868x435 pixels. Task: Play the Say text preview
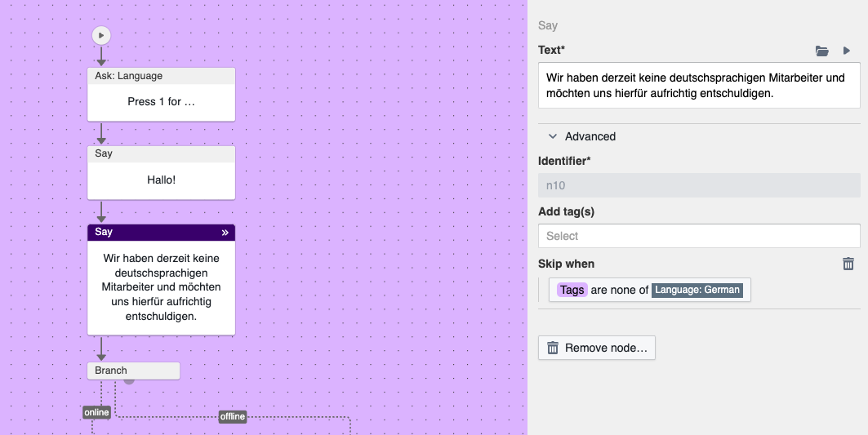click(847, 51)
